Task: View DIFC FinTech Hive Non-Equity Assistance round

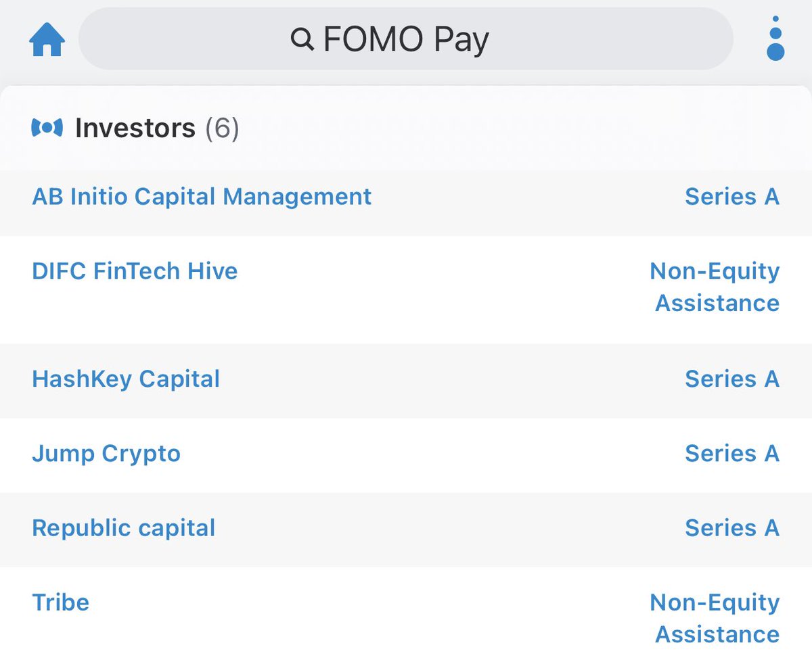Action: click(x=715, y=287)
